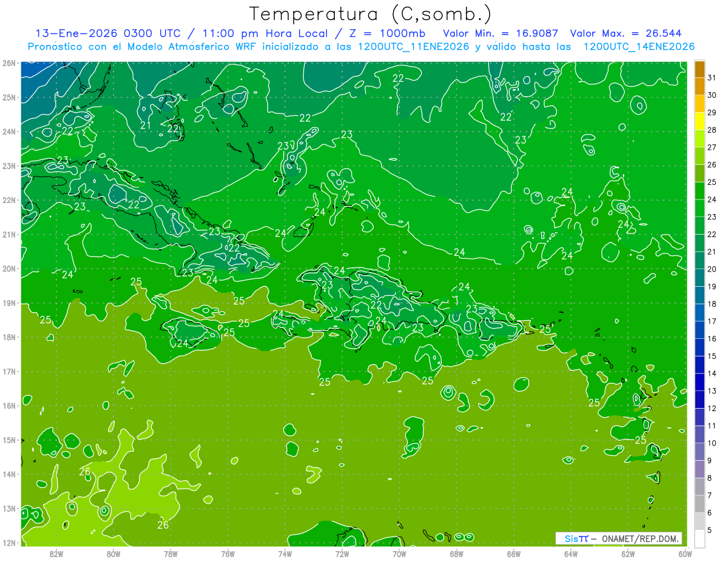Click the color bar label '14'

coord(712,373)
